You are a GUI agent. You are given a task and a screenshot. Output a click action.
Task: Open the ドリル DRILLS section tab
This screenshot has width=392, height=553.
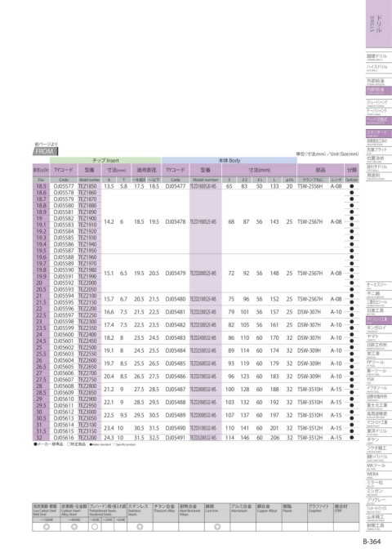tap(379, 24)
